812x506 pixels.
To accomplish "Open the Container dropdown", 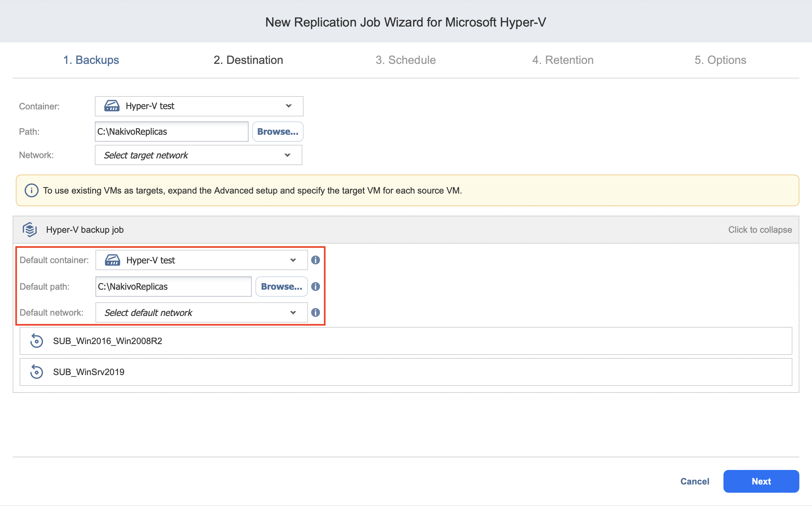I will click(199, 106).
